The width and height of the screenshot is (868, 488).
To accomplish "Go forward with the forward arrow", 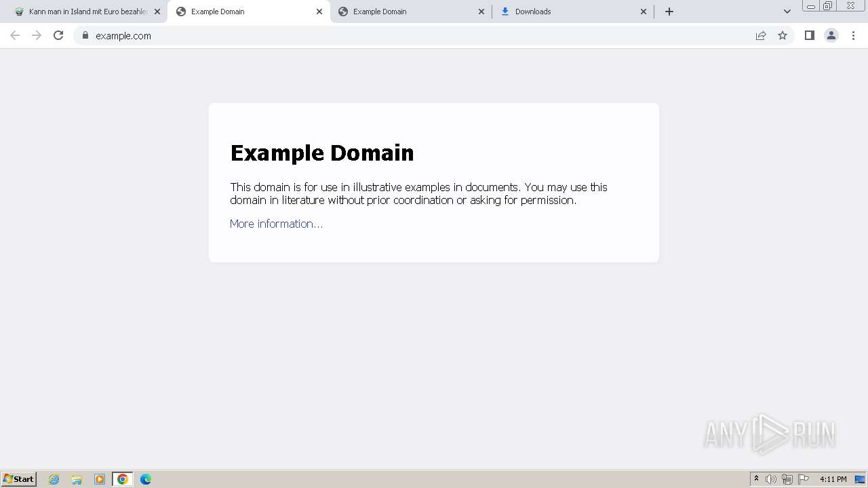I will click(x=37, y=35).
